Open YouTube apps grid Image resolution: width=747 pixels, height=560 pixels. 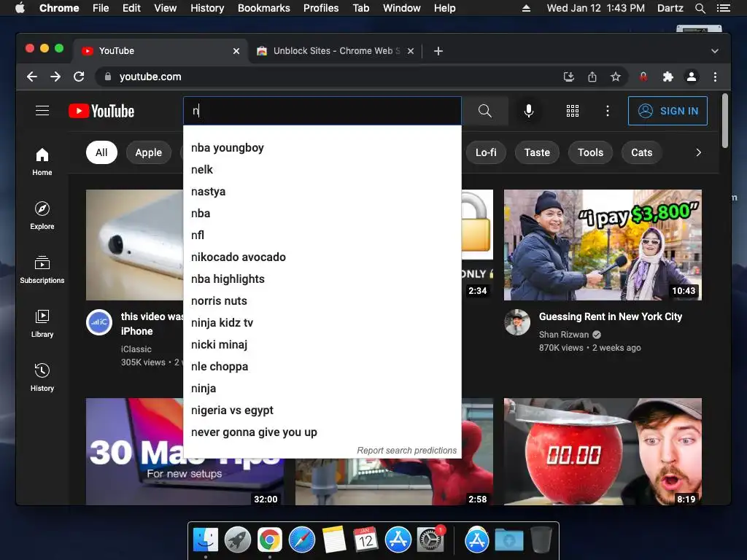(572, 111)
